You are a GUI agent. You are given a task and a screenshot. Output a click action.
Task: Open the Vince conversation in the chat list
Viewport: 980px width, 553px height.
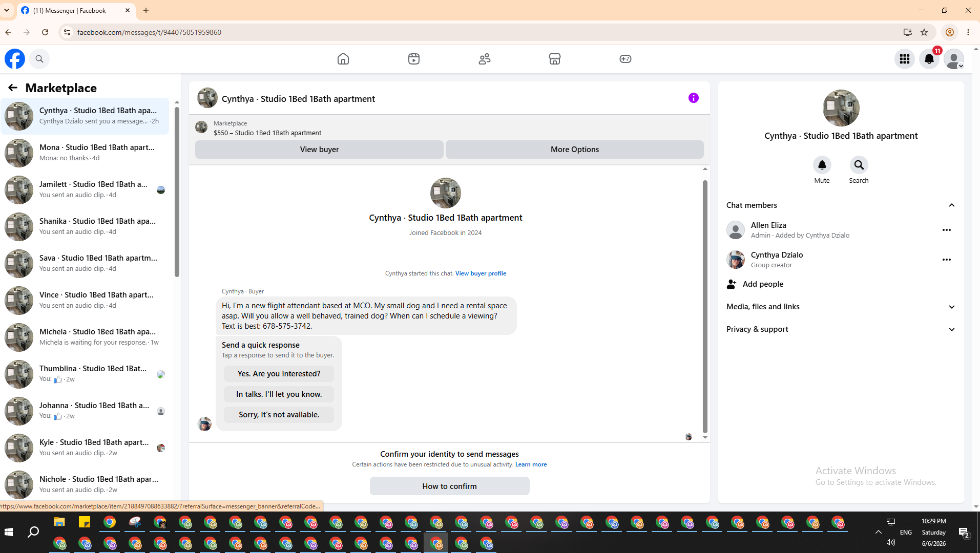[85, 301]
